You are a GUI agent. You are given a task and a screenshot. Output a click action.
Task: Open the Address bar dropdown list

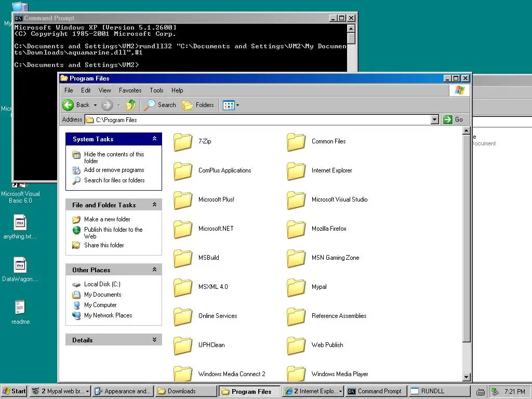pyautogui.click(x=435, y=119)
